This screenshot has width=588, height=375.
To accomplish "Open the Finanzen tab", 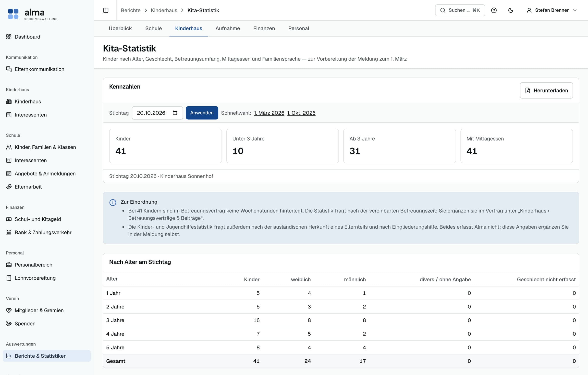I will coord(264,28).
